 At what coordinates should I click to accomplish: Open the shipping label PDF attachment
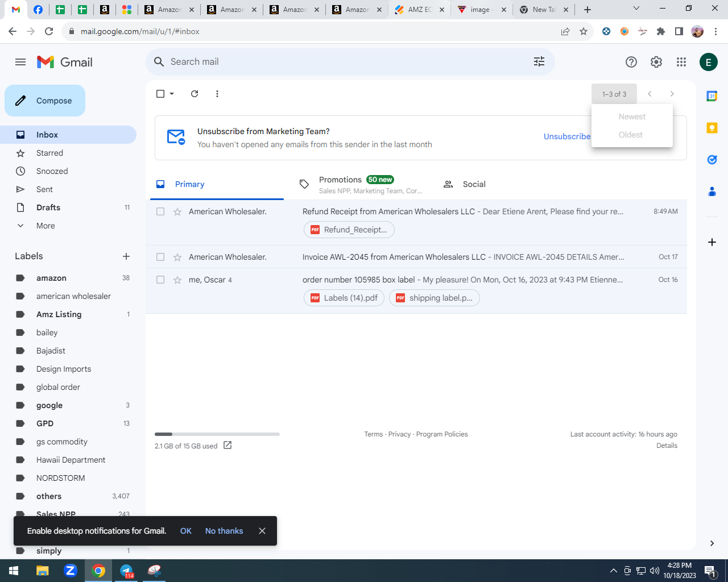(x=435, y=298)
